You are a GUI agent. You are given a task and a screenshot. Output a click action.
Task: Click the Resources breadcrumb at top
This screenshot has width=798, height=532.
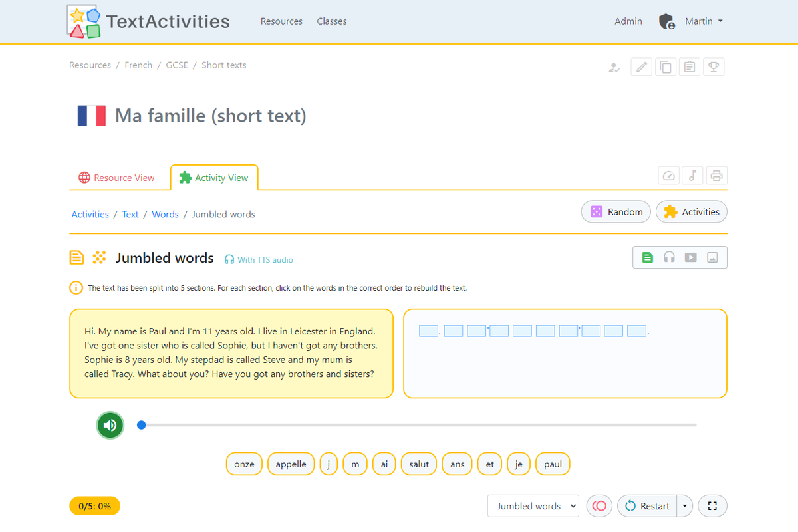90,65
